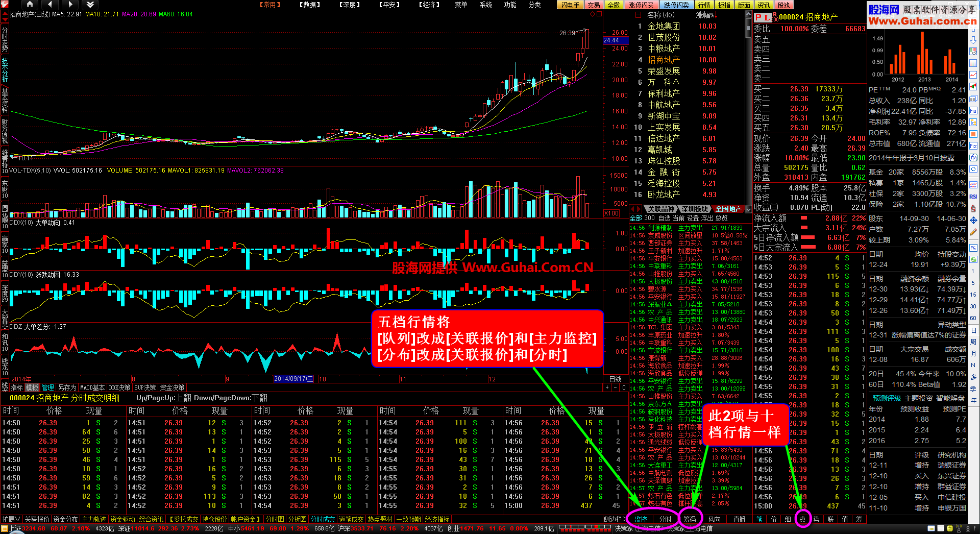
Task: Toggle the 价 price view button
Action: (x=773, y=519)
